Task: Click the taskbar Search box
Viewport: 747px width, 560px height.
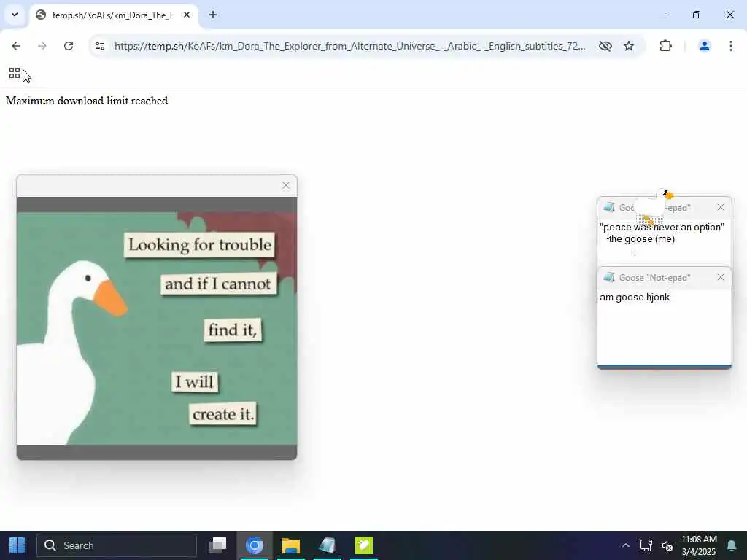Action: coord(117,545)
